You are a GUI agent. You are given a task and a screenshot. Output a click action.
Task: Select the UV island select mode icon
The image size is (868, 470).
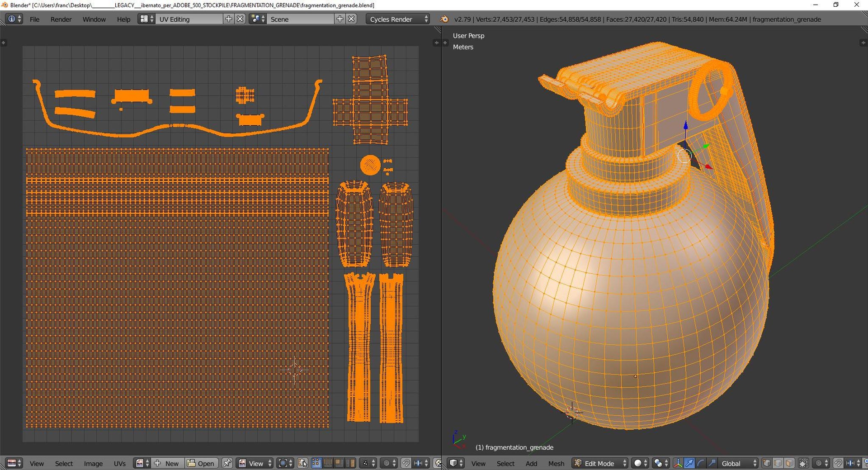[x=350, y=463]
